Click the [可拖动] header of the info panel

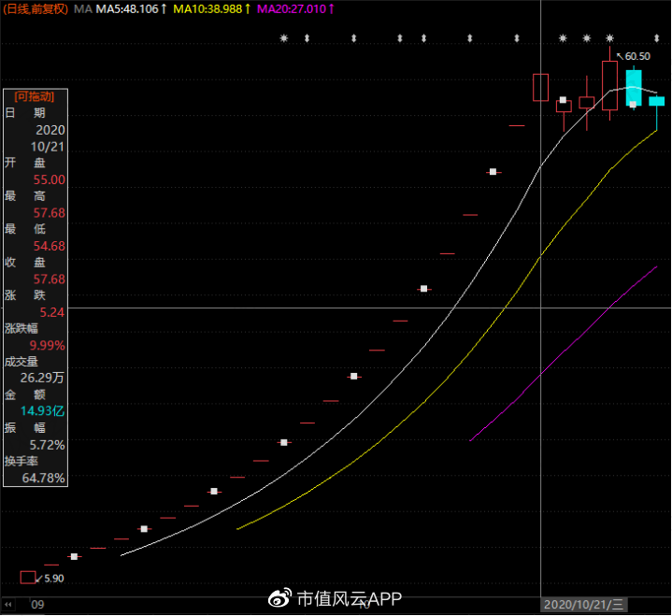click(35, 96)
